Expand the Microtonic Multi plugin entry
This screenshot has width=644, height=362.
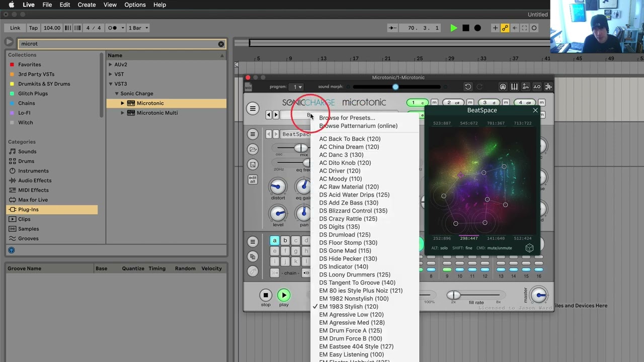122,113
